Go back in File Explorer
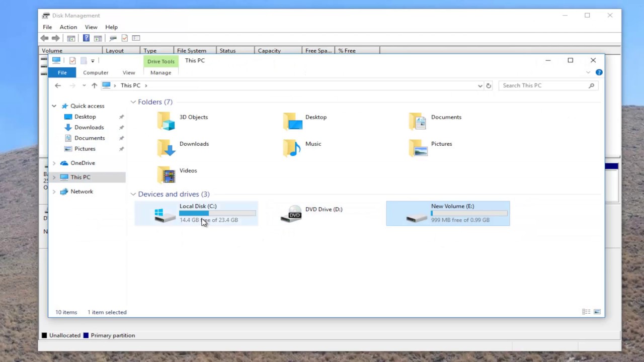The image size is (644, 362). [x=58, y=85]
